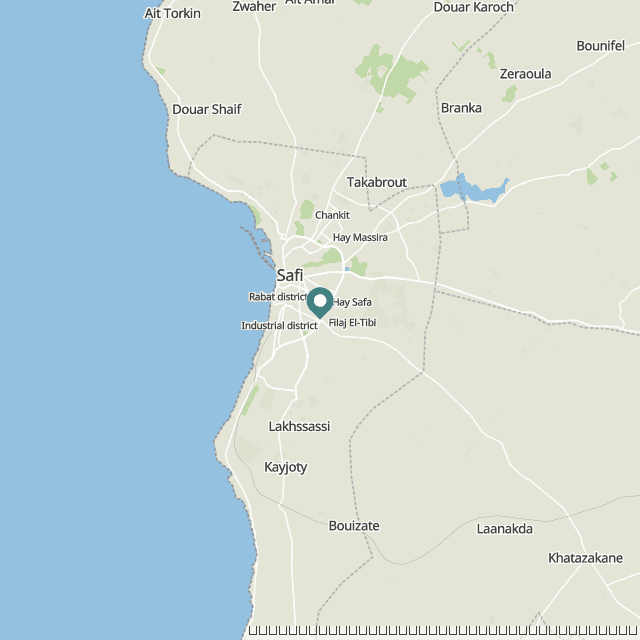Select the Douar Shaif label

point(207,109)
